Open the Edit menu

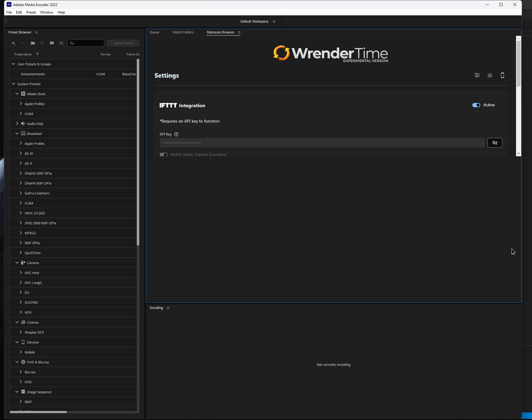pos(19,12)
